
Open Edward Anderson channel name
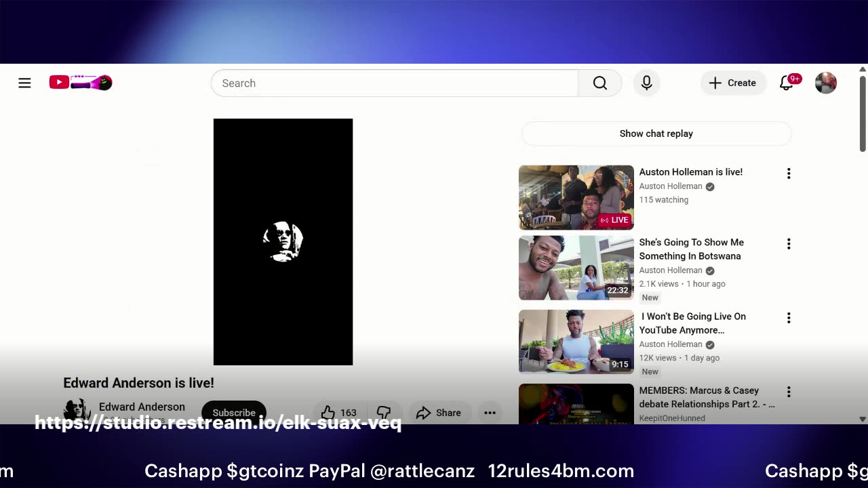click(142, 407)
